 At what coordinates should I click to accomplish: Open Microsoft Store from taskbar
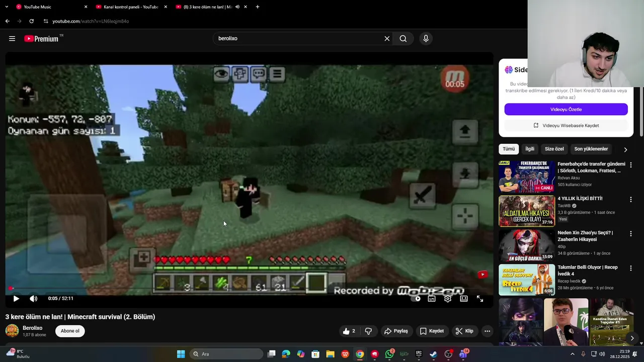315,354
